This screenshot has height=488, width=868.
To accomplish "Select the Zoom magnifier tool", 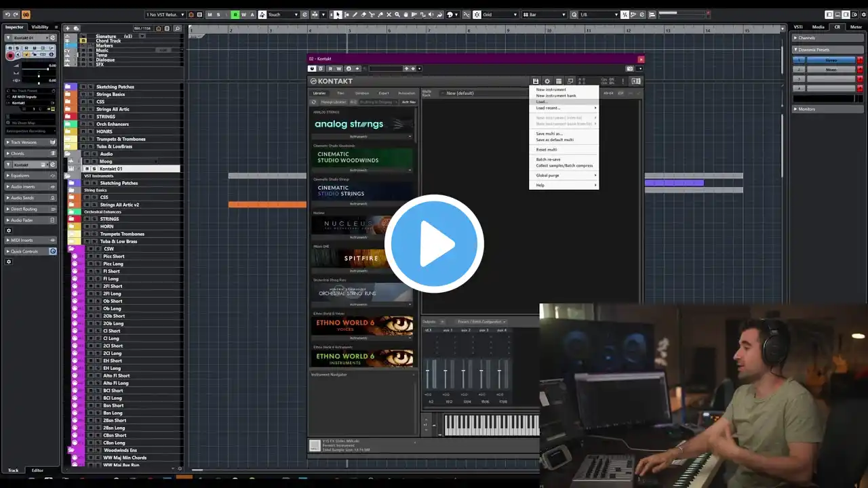I will click(x=397, y=14).
